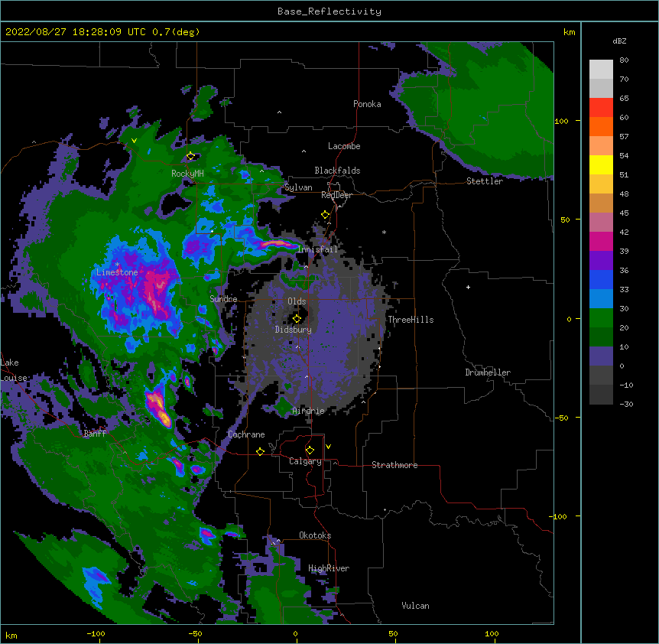Pick the magenta 39-42 dBZ legend swatch

click(x=601, y=241)
